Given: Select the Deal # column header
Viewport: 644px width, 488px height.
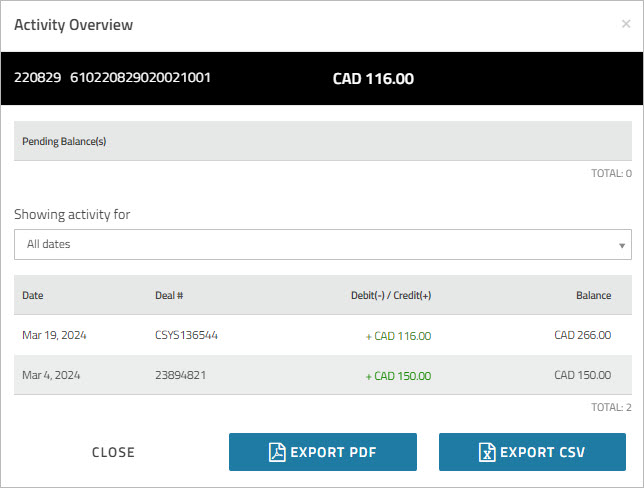Looking at the screenshot, I should click(x=169, y=295).
